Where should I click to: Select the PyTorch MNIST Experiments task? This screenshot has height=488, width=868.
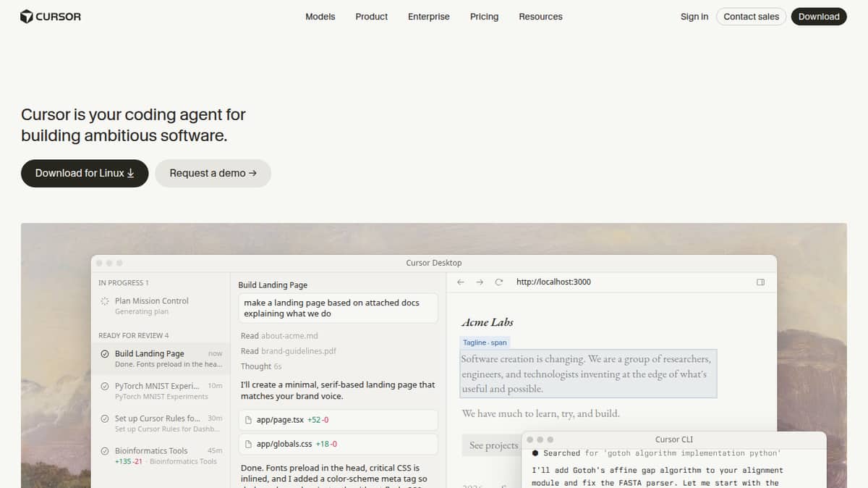[160, 391]
